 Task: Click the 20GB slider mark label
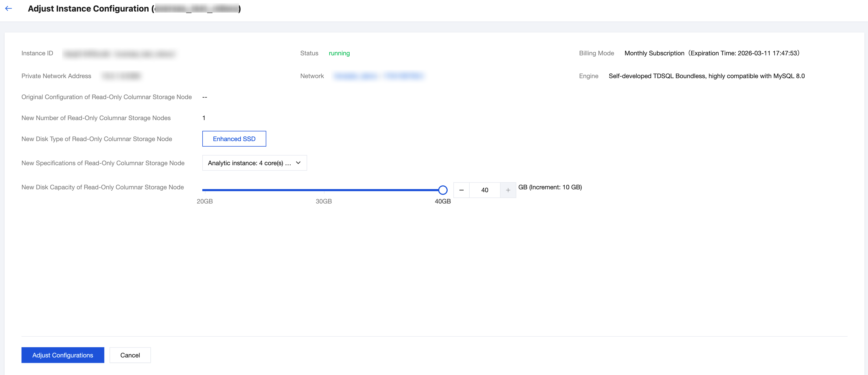204,201
